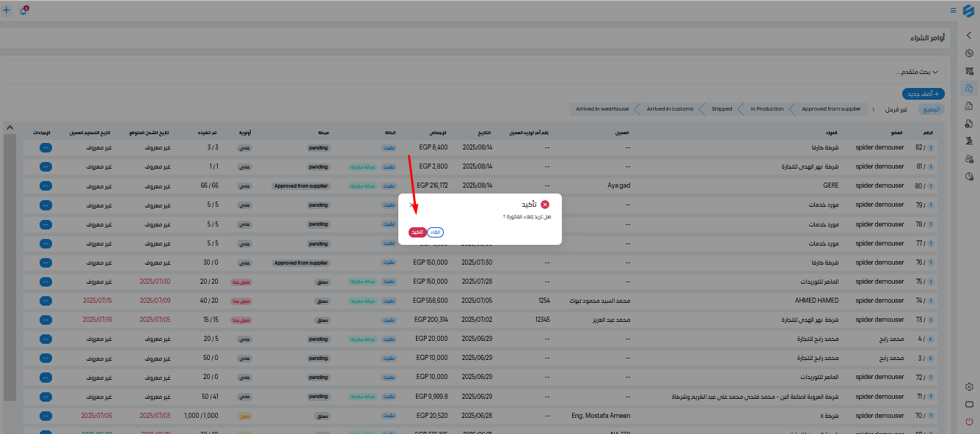Viewport: 980px width, 434px height.
Task: Select the Arrived in customs stage tab
Action: pyautogui.click(x=670, y=108)
